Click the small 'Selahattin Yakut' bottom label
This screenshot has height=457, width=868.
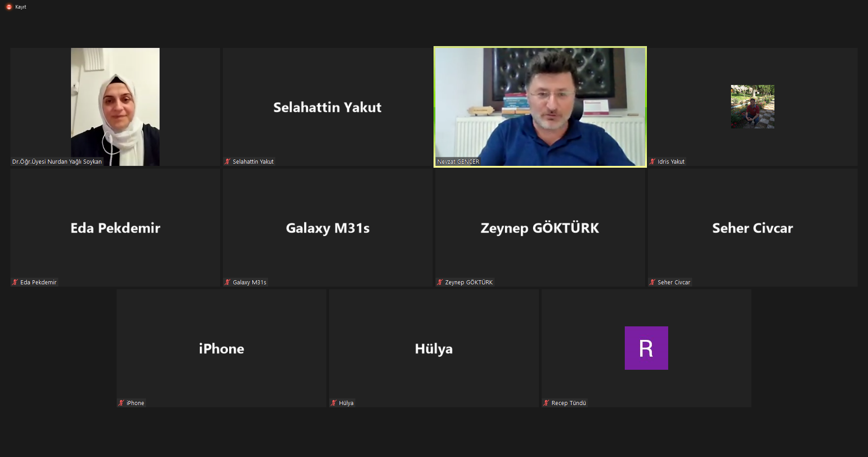pos(253,161)
